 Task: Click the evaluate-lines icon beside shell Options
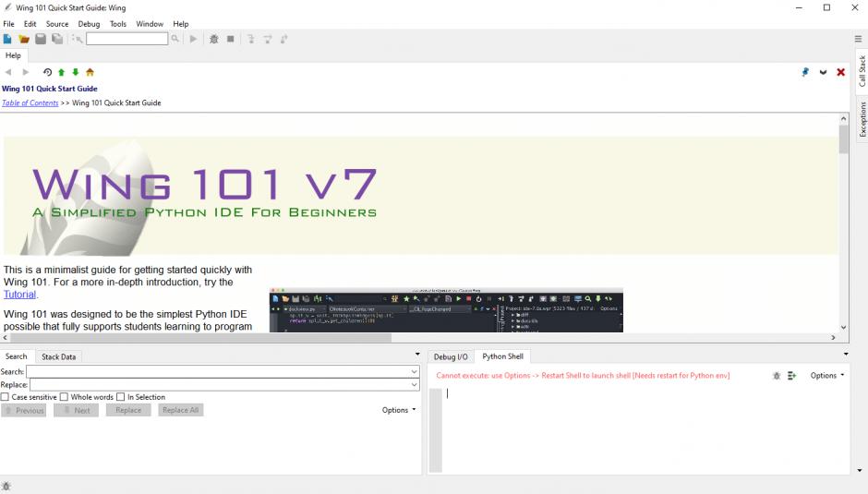(x=792, y=376)
